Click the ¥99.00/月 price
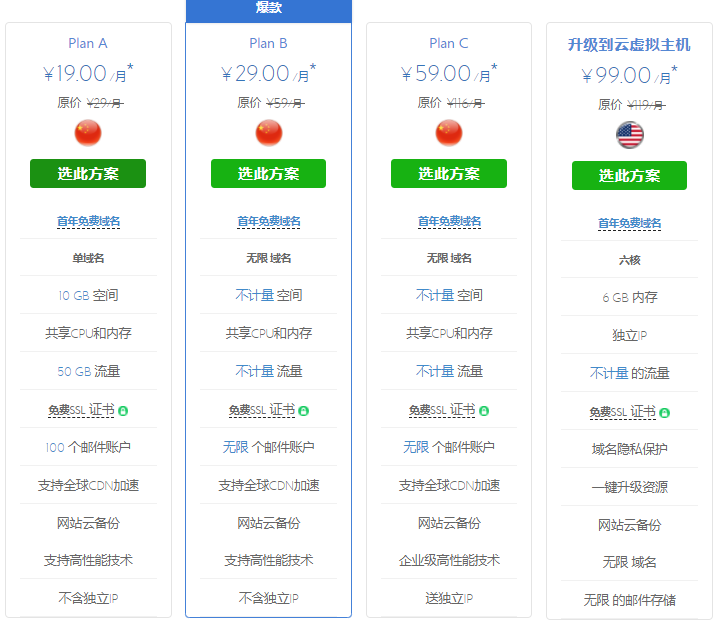The image size is (718, 623). (x=629, y=76)
